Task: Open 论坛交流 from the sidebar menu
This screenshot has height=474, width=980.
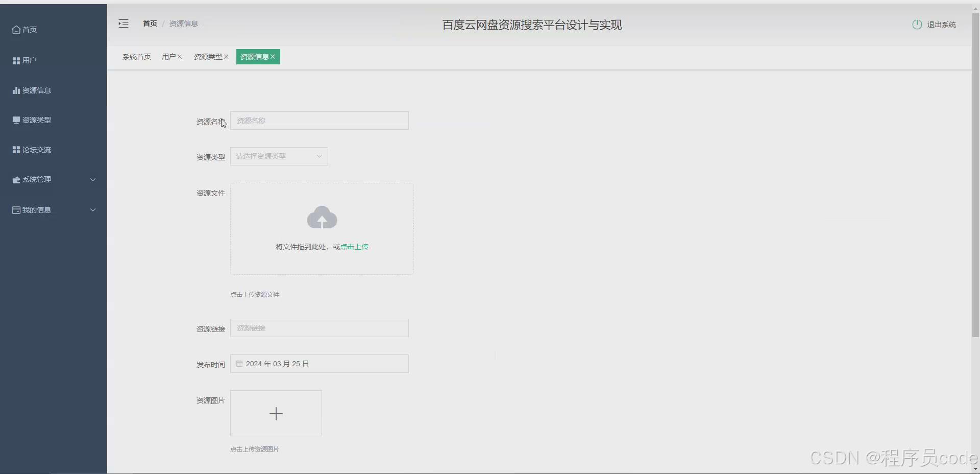Action: [x=37, y=150]
